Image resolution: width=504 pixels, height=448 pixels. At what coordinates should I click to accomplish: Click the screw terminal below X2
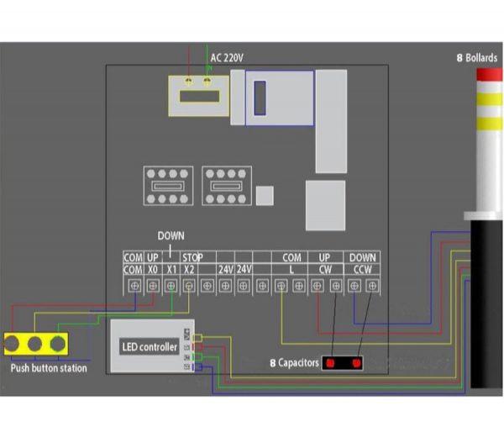point(189,286)
